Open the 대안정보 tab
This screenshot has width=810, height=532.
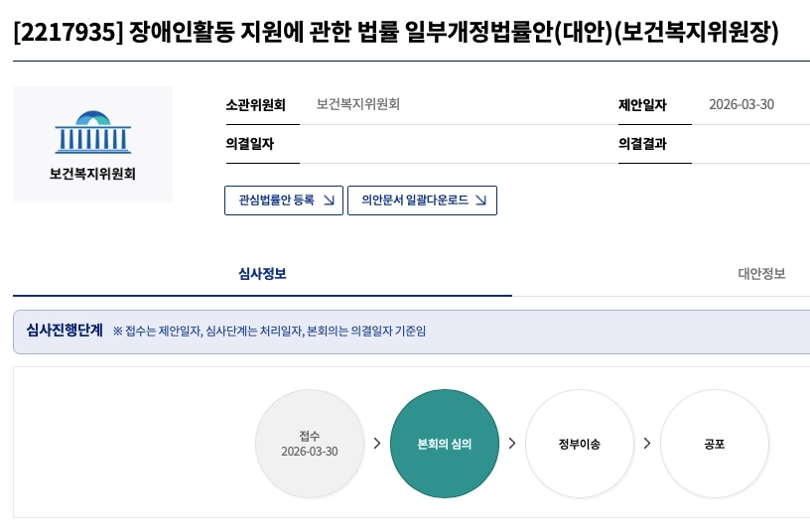point(761,274)
